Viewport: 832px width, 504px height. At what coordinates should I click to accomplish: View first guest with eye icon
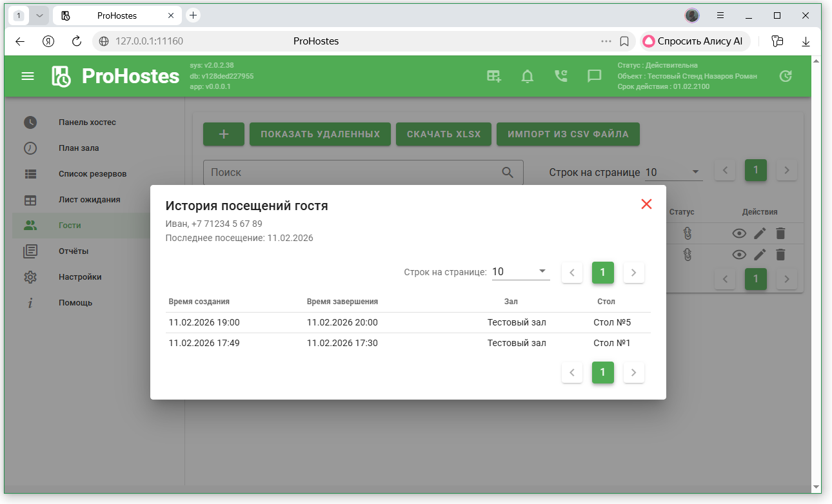tap(739, 234)
